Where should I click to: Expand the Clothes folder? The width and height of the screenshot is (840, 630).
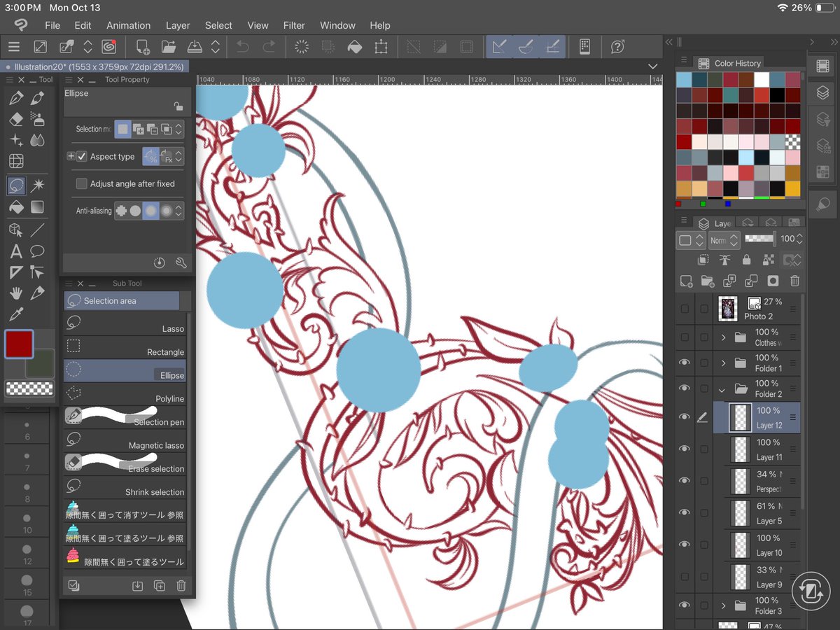[x=723, y=337]
